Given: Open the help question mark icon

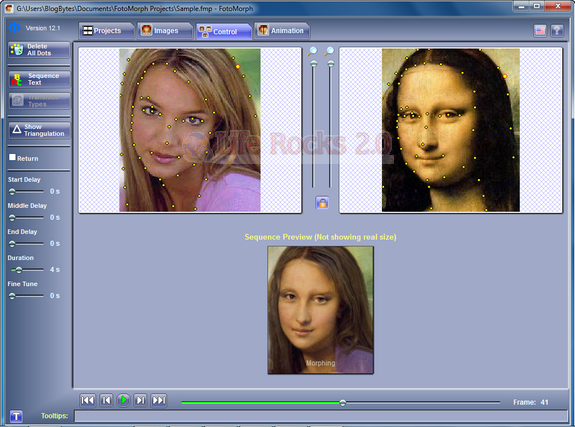Looking at the screenshot, I should tap(557, 31).
